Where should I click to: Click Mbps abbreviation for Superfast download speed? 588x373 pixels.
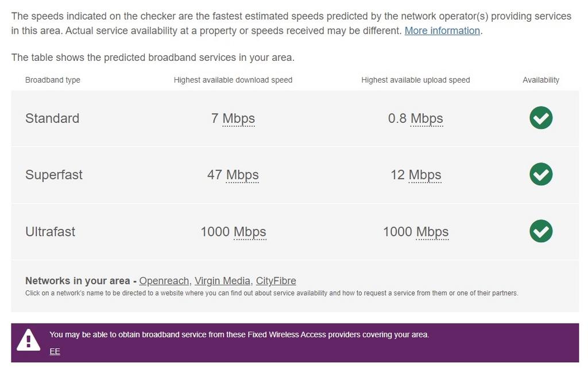click(x=242, y=175)
